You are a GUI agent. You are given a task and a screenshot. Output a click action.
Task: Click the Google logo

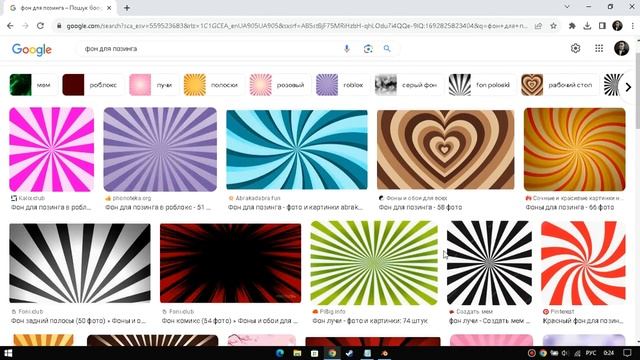(32, 49)
